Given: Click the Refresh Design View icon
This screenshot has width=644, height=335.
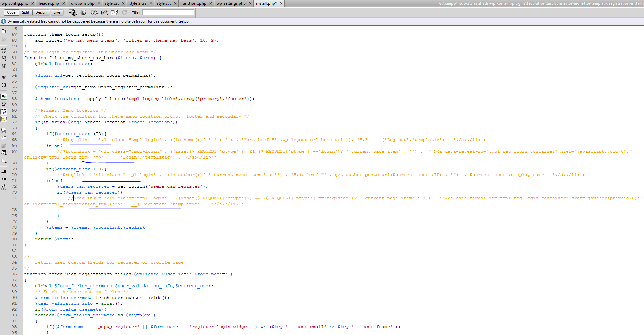Looking at the screenshot, I should 124,12.
